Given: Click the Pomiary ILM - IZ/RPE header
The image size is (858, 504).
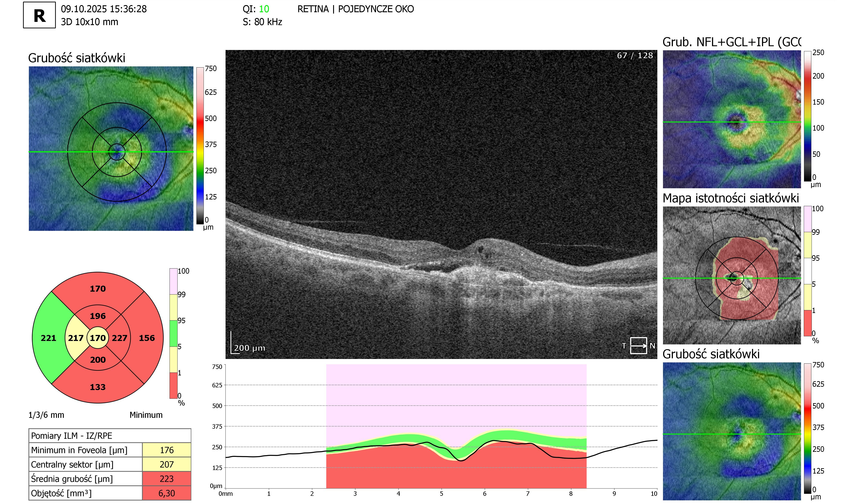Looking at the screenshot, I should pyautogui.click(x=110, y=436).
